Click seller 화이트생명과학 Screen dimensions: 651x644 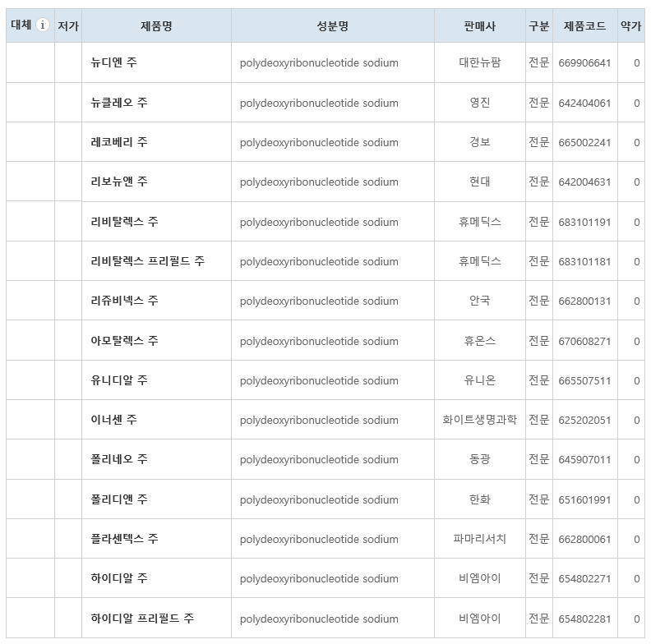pyautogui.click(x=479, y=420)
